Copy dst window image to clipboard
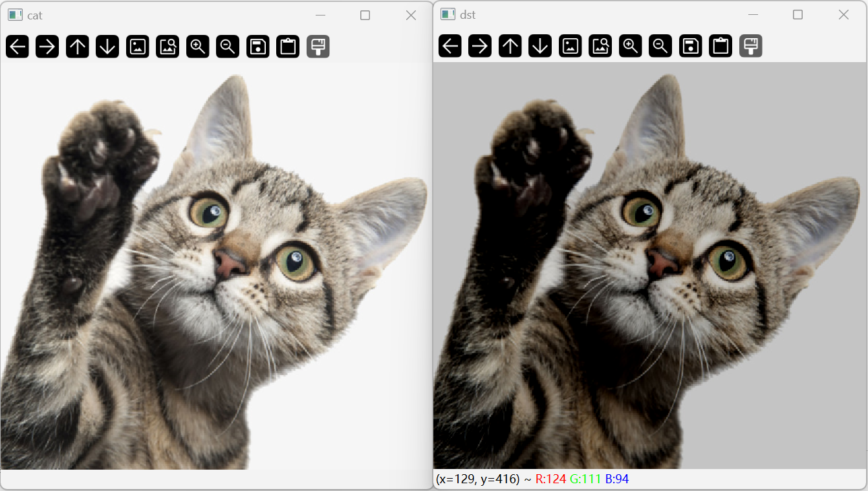 pos(721,46)
